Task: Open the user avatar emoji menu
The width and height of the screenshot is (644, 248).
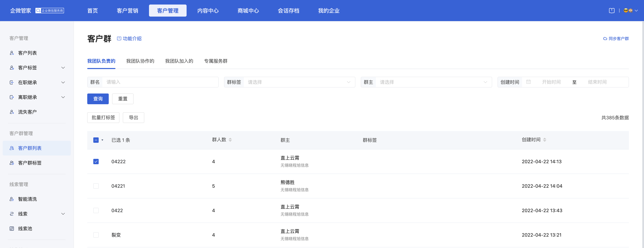Action: [x=628, y=11]
